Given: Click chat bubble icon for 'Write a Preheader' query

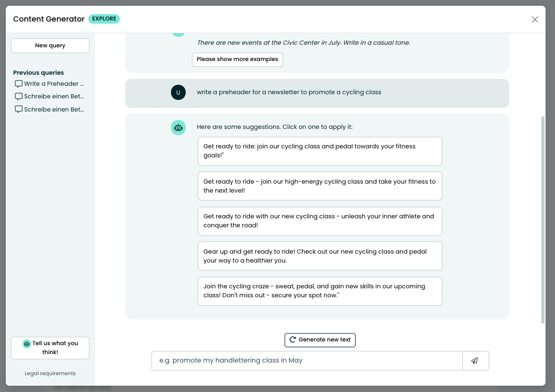Looking at the screenshot, I should pyautogui.click(x=19, y=84).
